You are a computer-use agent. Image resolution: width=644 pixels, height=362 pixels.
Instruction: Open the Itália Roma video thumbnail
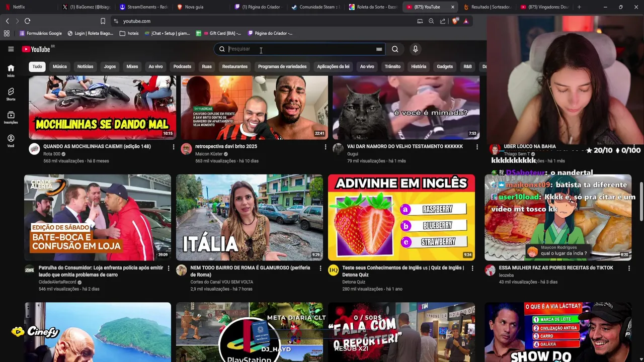pyautogui.click(x=250, y=217)
